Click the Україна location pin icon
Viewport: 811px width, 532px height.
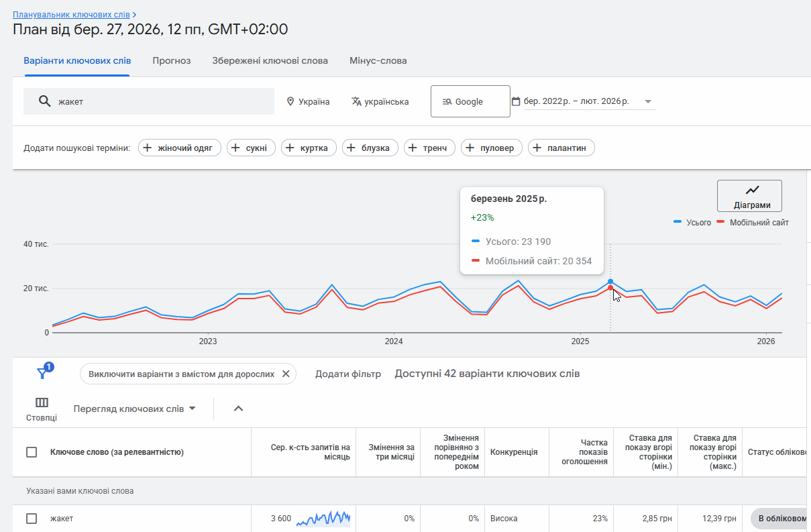click(x=290, y=102)
